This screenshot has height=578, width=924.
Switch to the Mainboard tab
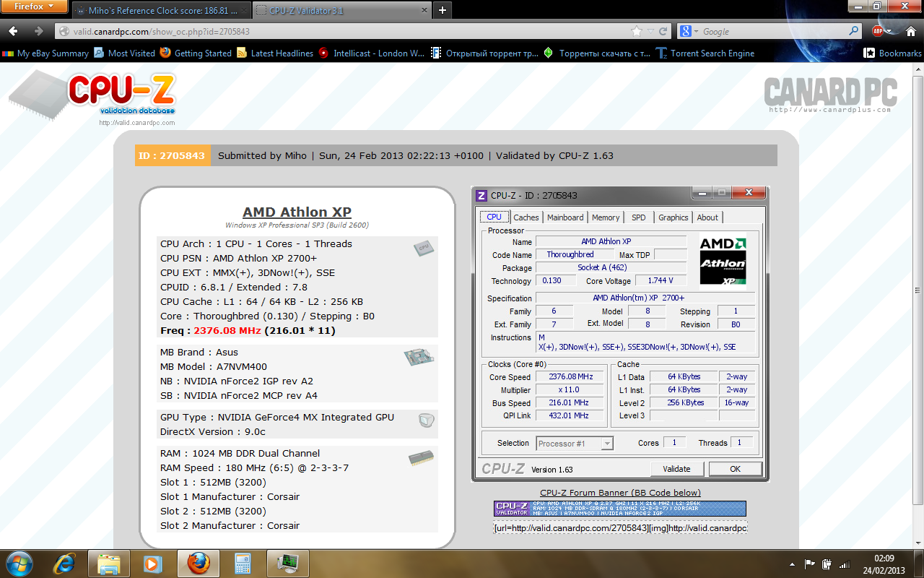coord(565,217)
